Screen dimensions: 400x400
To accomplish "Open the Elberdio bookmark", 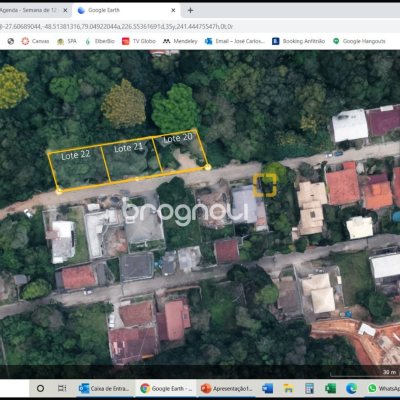I will click(x=100, y=41).
